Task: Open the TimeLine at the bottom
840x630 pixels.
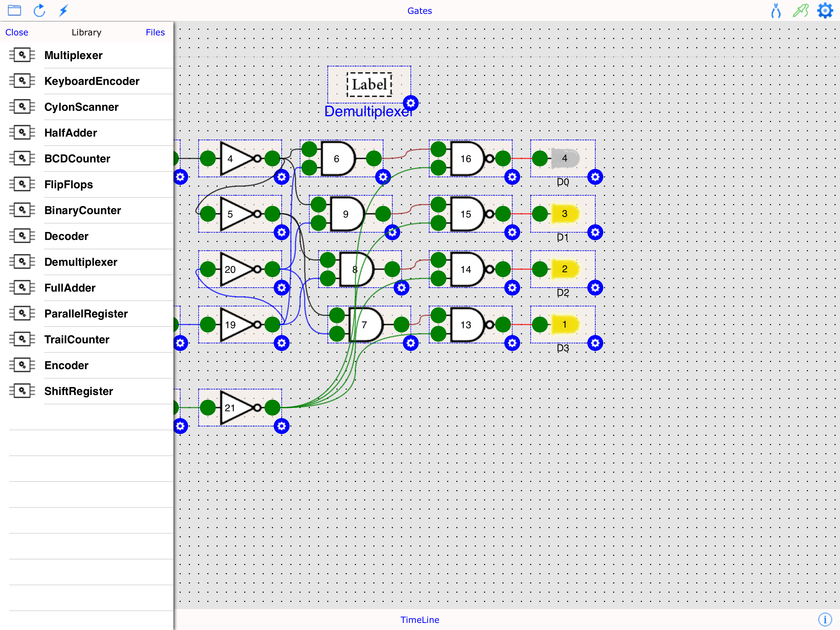Action: click(420, 620)
